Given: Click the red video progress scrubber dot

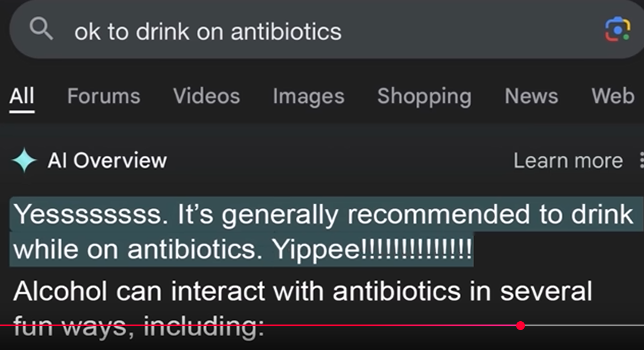Looking at the screenshot, I should [521, 326].
